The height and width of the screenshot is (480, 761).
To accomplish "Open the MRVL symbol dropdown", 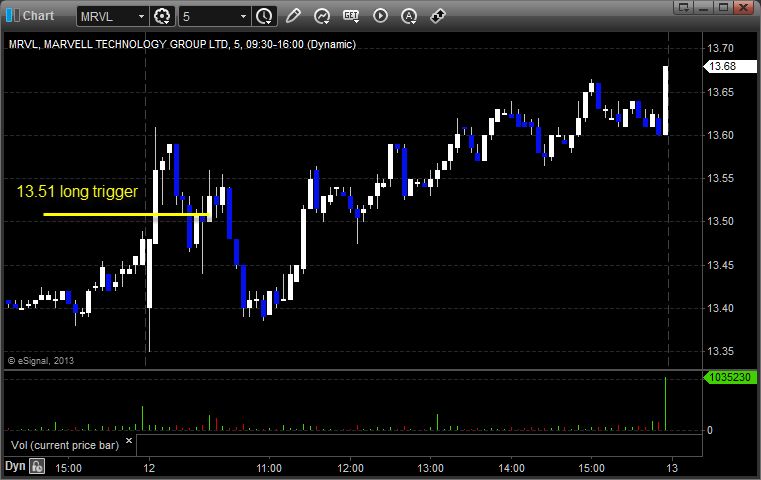I will 141,17.
